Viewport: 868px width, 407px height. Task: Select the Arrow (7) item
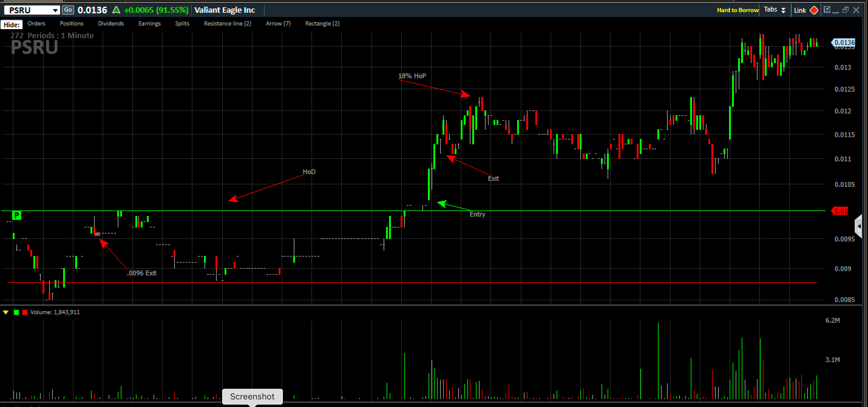[x=278, y=24]
